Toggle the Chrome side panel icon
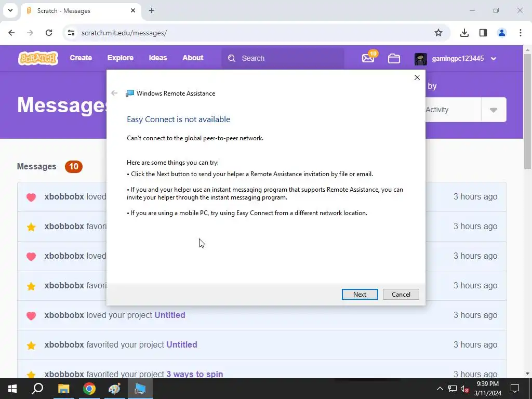Screen dimensions: 532x399 (x=483, y=33)
